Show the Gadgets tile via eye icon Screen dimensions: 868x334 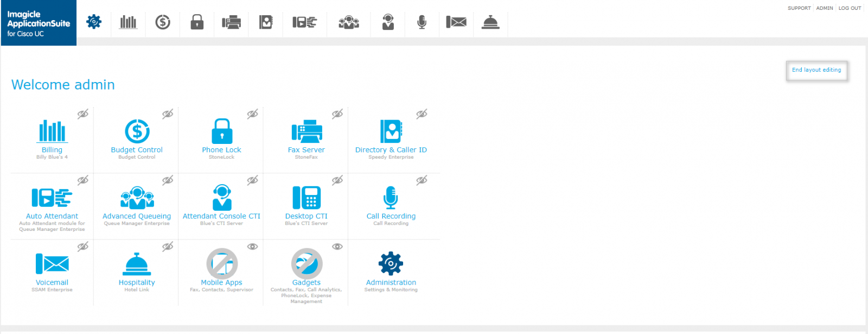tap(337, 247)
